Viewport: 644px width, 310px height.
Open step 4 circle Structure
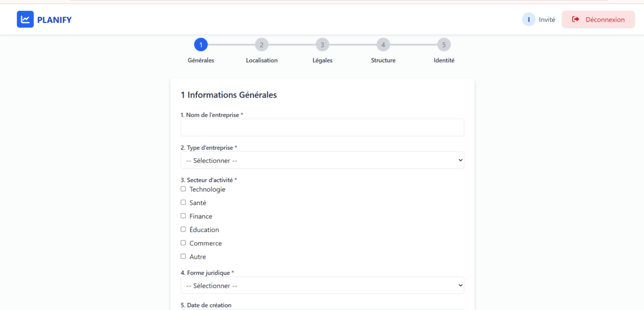383,45
